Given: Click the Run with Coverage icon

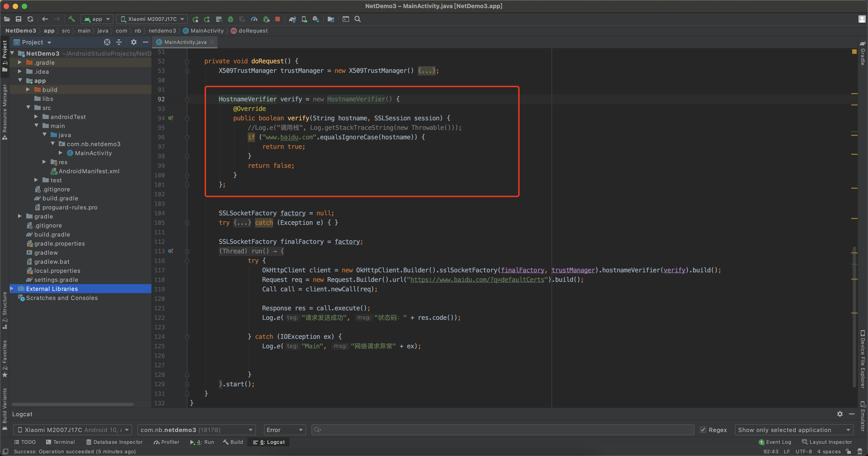Looking at the screenshot, I should pyautogui.click(x=242, y=19).
